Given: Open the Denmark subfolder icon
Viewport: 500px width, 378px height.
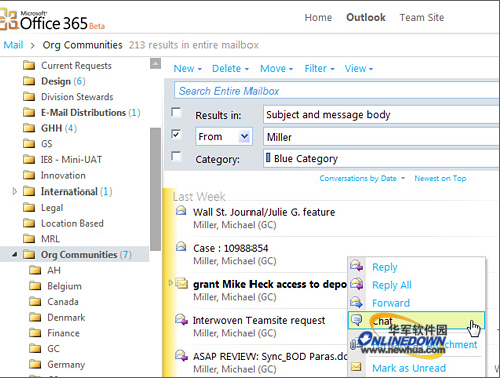Looking at the screenshot, I should click(x=35, y=317).
